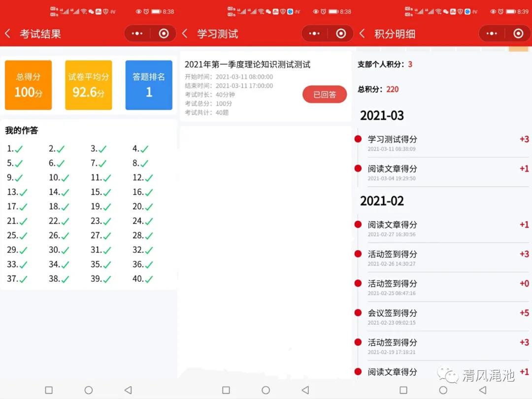Tap Android home circle under 学习测试 screen

tap(266, 390)
